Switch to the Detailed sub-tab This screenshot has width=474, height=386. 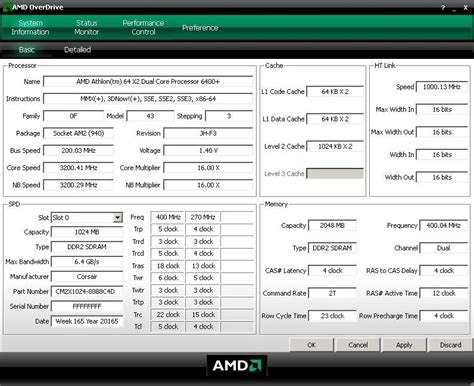(x=77, y=50)
